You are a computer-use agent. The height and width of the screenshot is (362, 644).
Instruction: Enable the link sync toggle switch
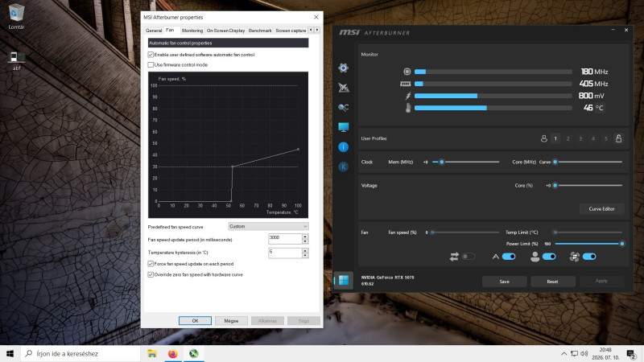[469, 257]
